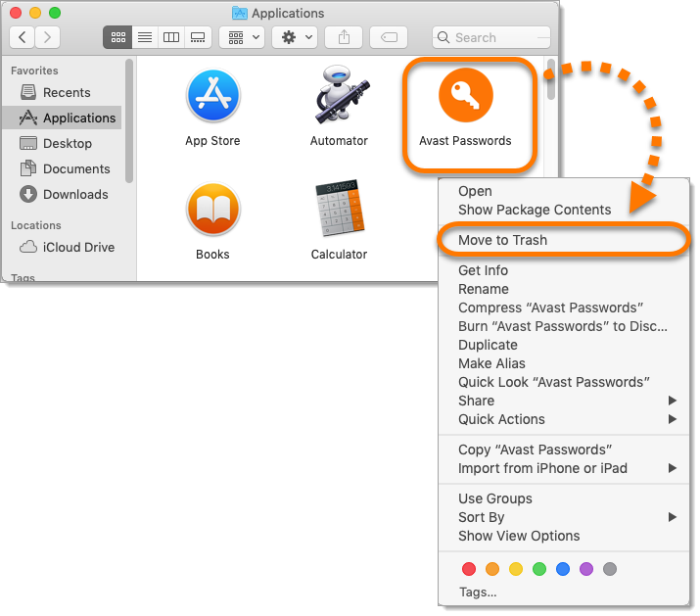
Task: Open the group-by items dropdown
Action: [x=242, y=37]
